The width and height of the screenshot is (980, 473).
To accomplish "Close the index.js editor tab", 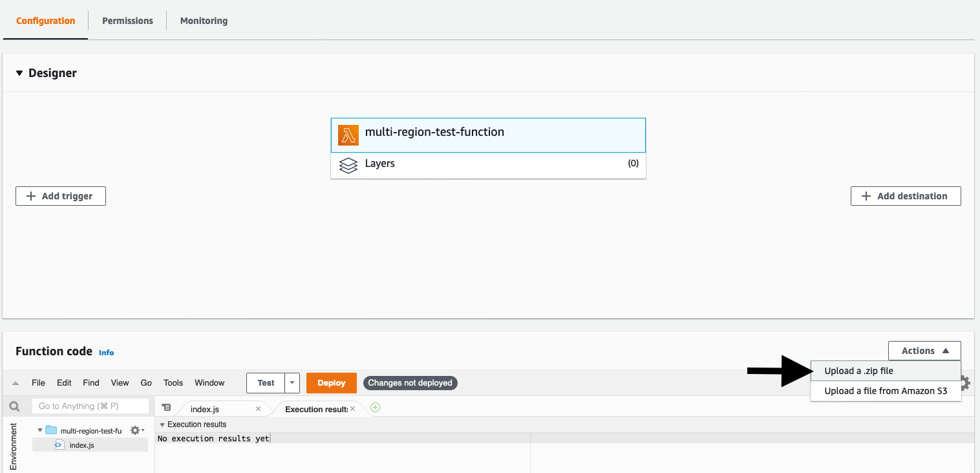I will pos(258,409).
